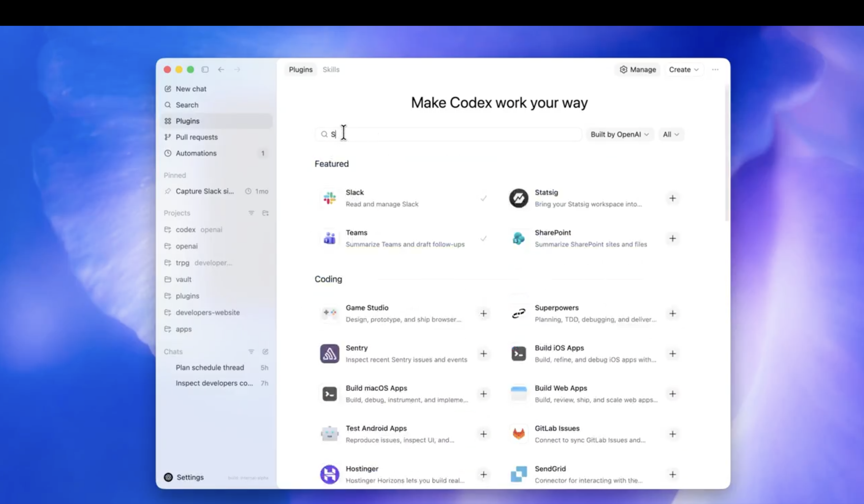Add the Test Android Apps plugin
The width and height of the screenshot is (864, 504).
[x=483, y=434]
